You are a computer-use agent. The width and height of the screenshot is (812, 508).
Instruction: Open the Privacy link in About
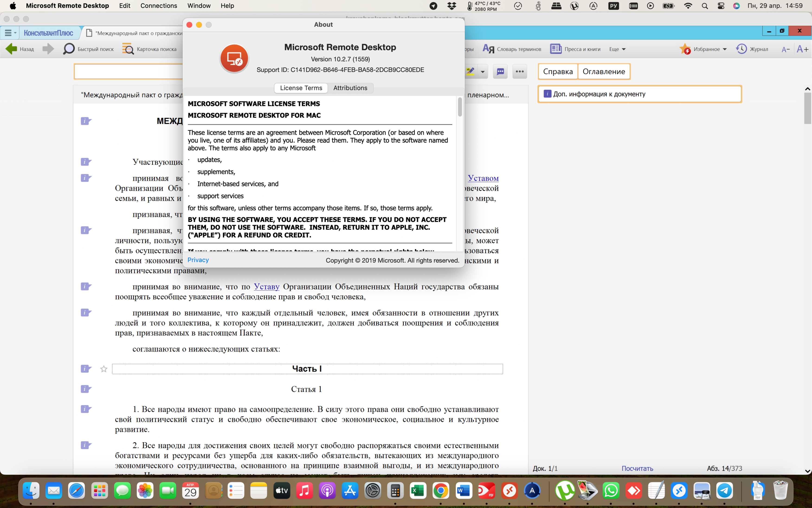click(x=198, y=260)
